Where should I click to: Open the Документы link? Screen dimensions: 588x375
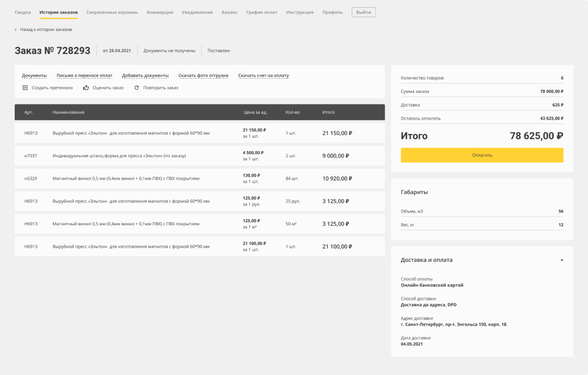point(34,76)
